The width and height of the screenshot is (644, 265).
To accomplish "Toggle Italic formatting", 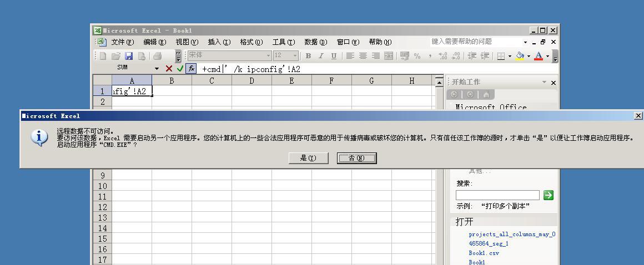I will (321, 56).
